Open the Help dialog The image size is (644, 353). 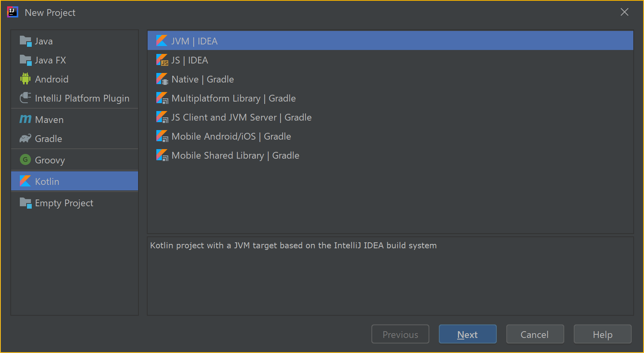click(x=602, y=334)
